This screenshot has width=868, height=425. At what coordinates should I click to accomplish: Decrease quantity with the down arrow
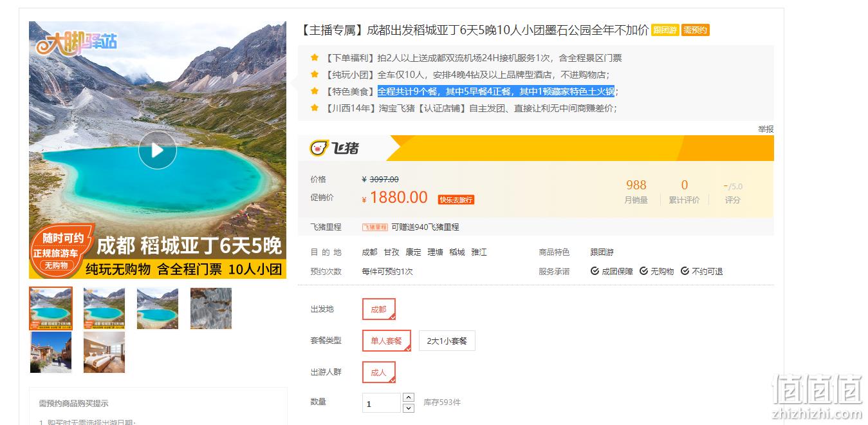click(408, 408)
